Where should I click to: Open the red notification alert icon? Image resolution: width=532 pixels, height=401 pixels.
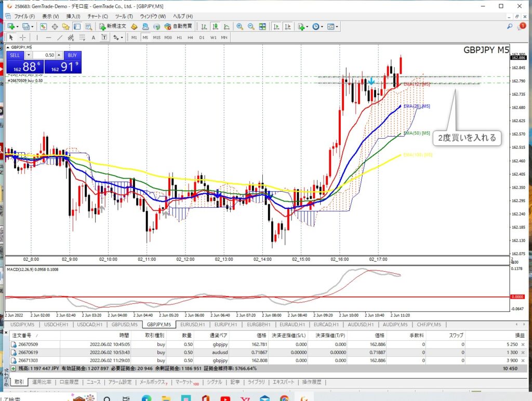522,26
